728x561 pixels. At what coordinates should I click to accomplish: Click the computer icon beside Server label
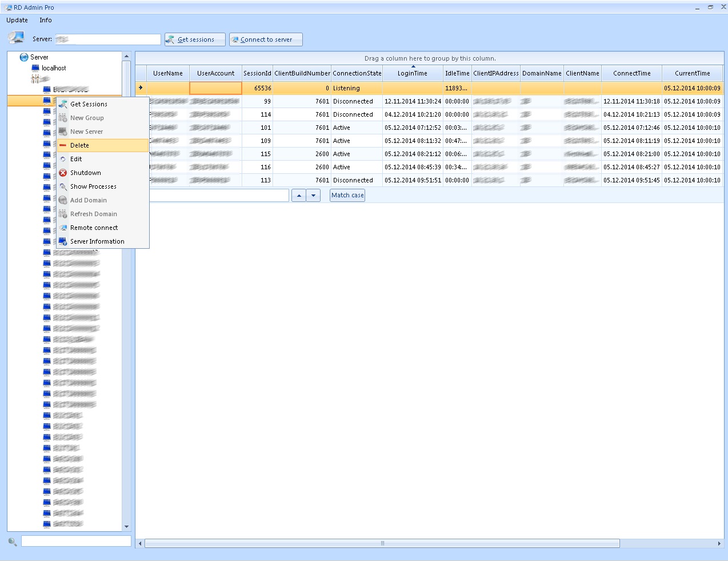(x=16, y=38)
